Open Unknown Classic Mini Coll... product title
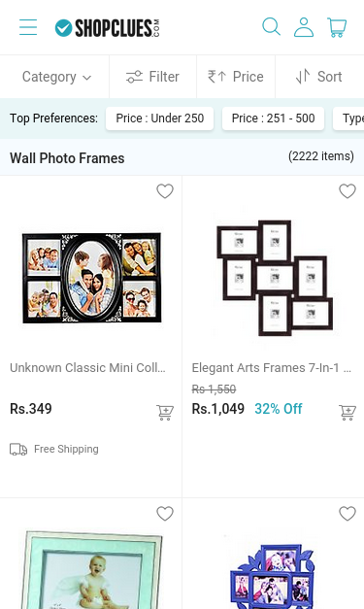The height and width of the screenshot is (609, 364). 87,367
